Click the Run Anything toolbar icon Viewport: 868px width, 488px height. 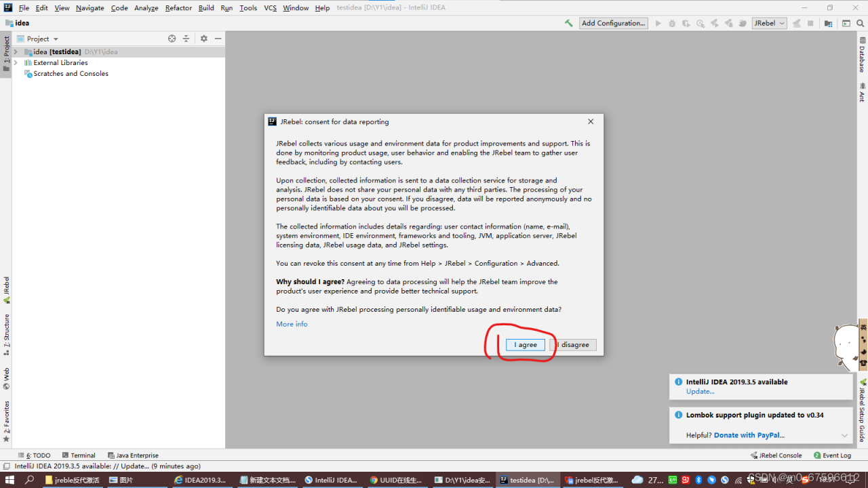[x=846, y=23]
